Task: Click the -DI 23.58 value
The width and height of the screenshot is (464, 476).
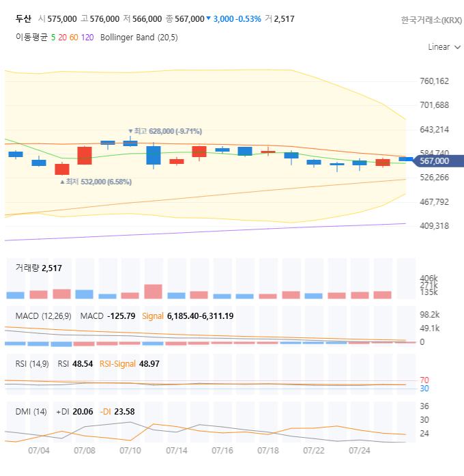Action: point(117,412)
